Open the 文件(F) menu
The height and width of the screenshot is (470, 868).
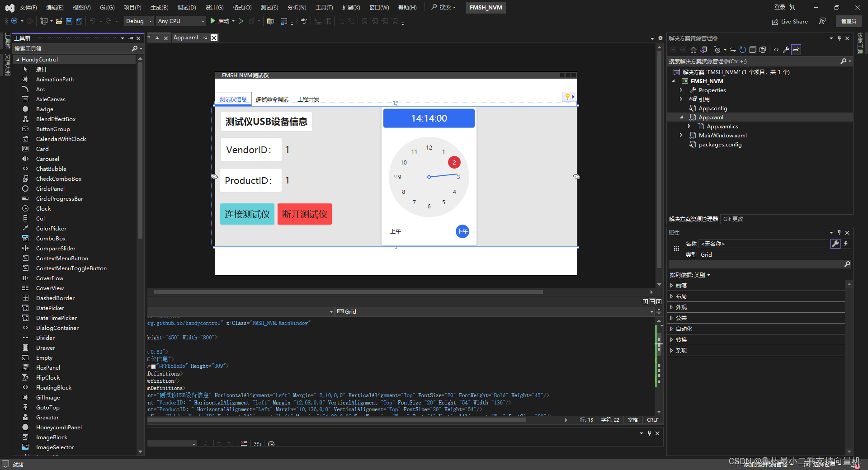pyautogui.click(x=28, y=7)
